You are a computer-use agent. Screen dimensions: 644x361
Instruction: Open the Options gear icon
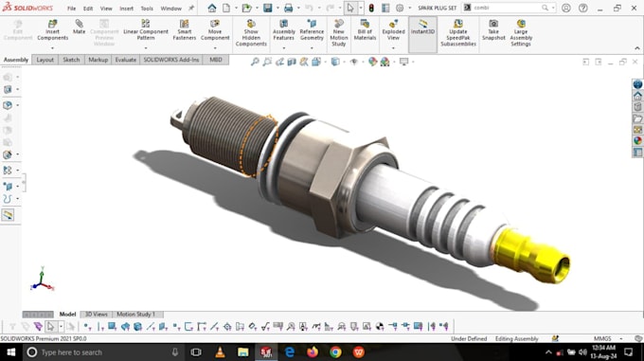(x=400, y=8)
